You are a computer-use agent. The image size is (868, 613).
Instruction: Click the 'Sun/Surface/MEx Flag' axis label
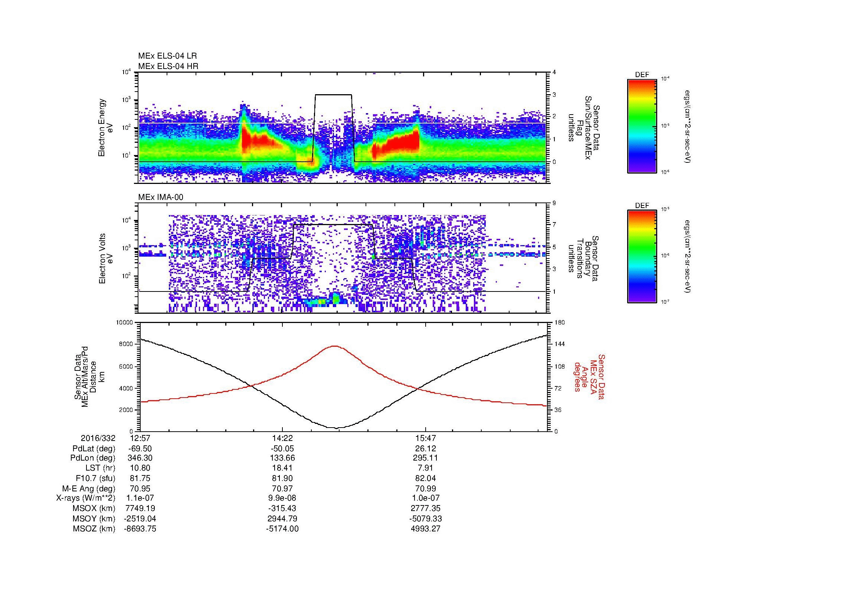pyautogui.click(x=584, y=128)
